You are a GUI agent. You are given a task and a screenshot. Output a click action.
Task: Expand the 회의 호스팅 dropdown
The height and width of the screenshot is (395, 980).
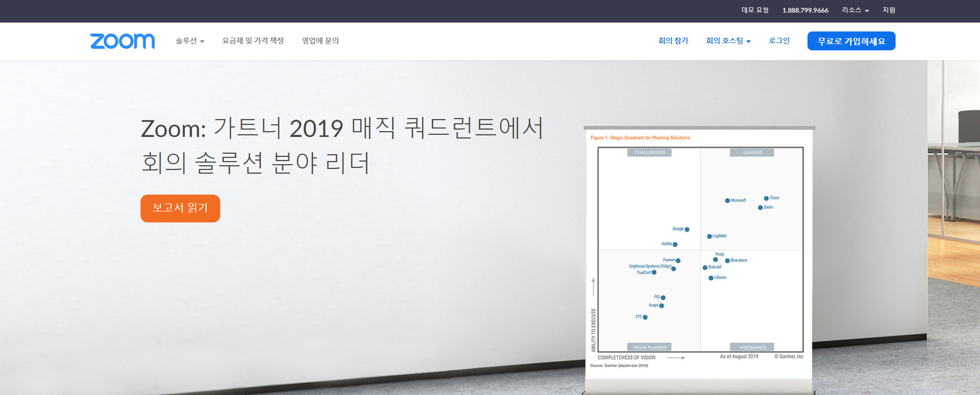coord(728,41)
